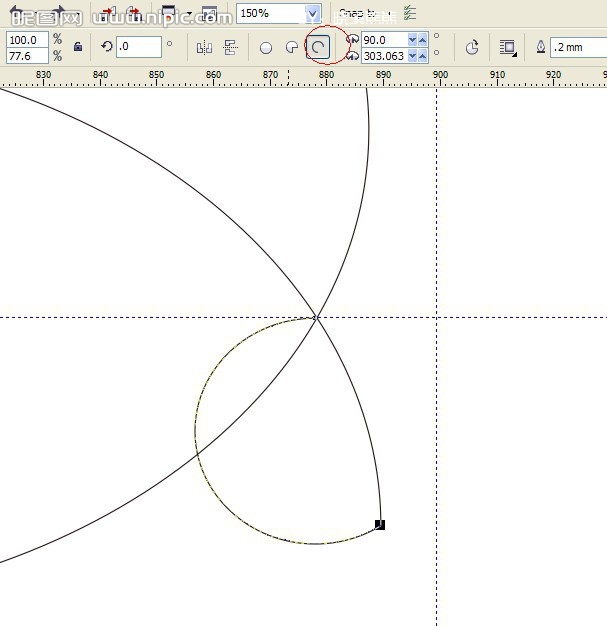Select the Arc shape button
Image resolution: width=607 pixels, height=626 pixels.
(x=318, y=48)
